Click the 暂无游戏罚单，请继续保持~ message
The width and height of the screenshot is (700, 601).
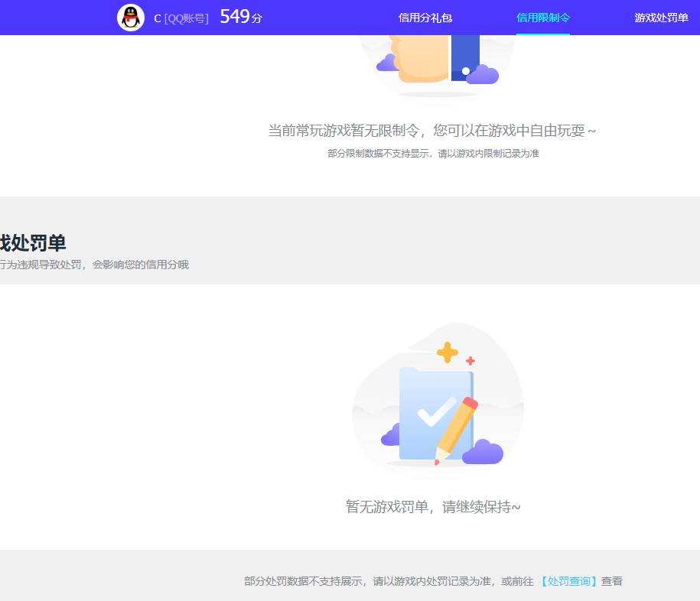coord(432,507)
